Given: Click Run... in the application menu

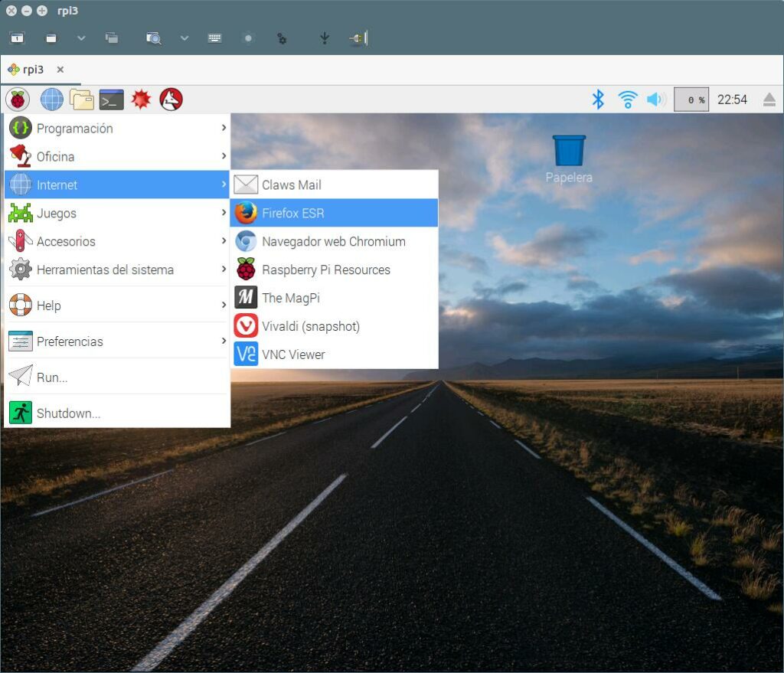Looking at the screenshot, I should pos(54,377).
